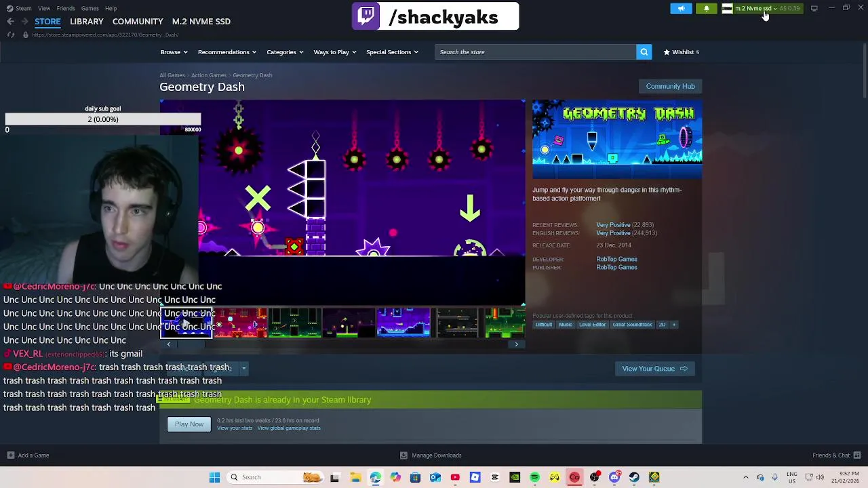
Task: Go back with the Steam back arrow
Action: pos(10,22)
